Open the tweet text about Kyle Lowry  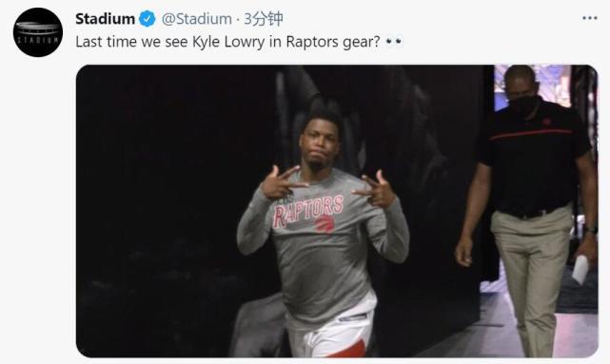239,42
